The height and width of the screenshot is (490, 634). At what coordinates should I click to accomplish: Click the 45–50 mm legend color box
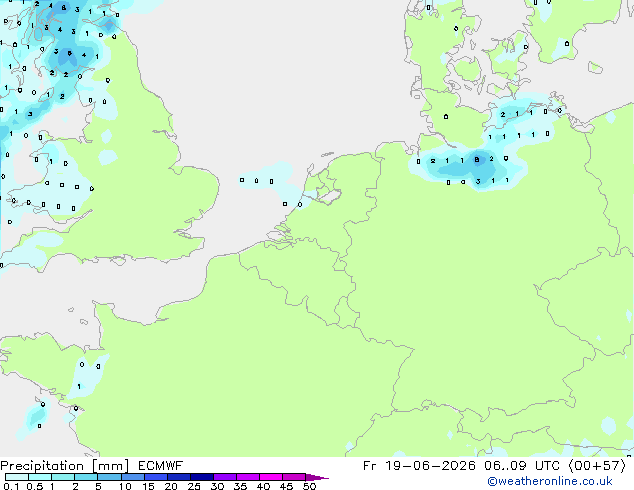click(294, 477)
